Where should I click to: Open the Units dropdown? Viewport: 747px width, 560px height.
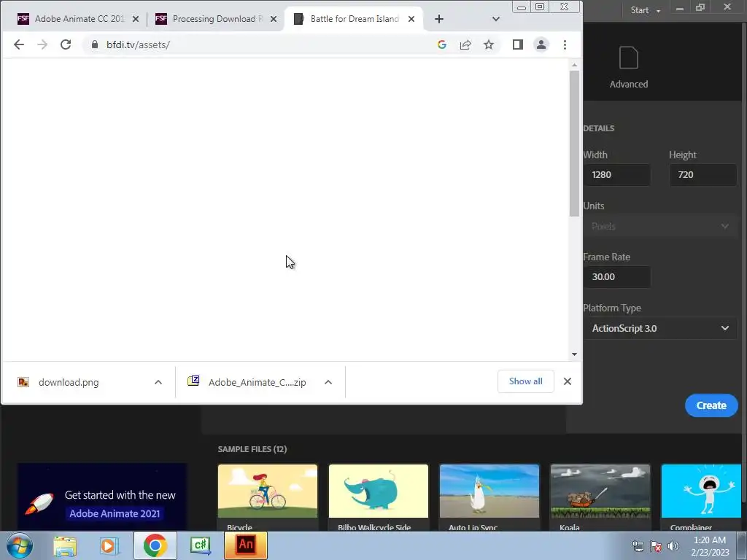[660, 226]
